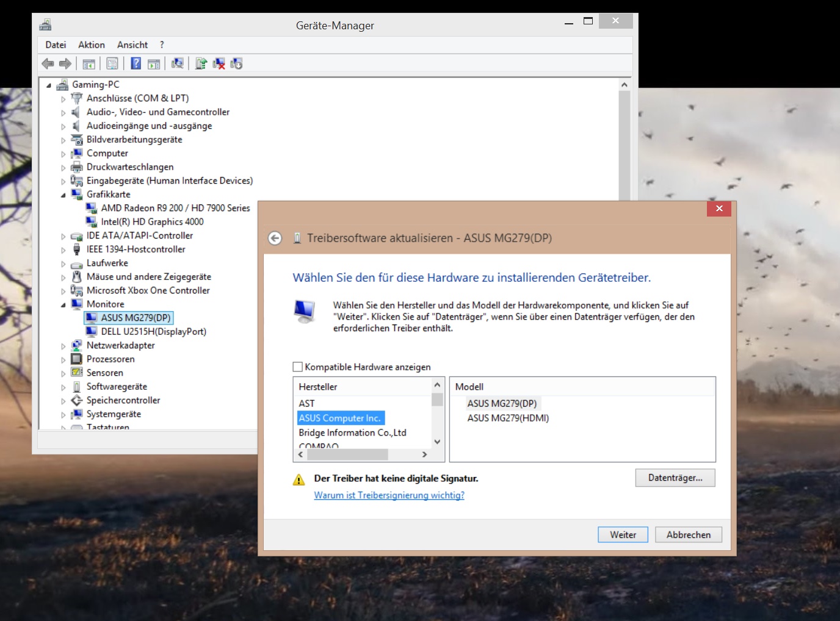Open the Ansicht menu
840x621 pixels.
[132, 45]
